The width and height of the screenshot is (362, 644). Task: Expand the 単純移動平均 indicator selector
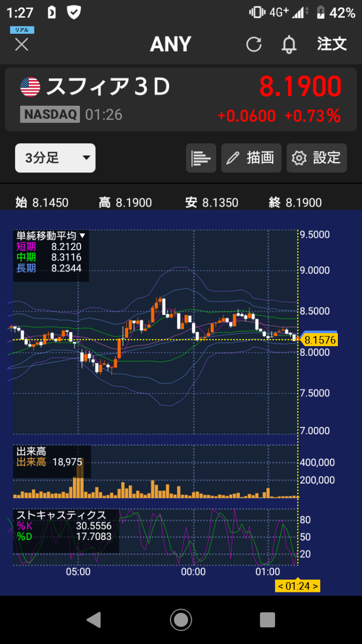tap(51, 236)
